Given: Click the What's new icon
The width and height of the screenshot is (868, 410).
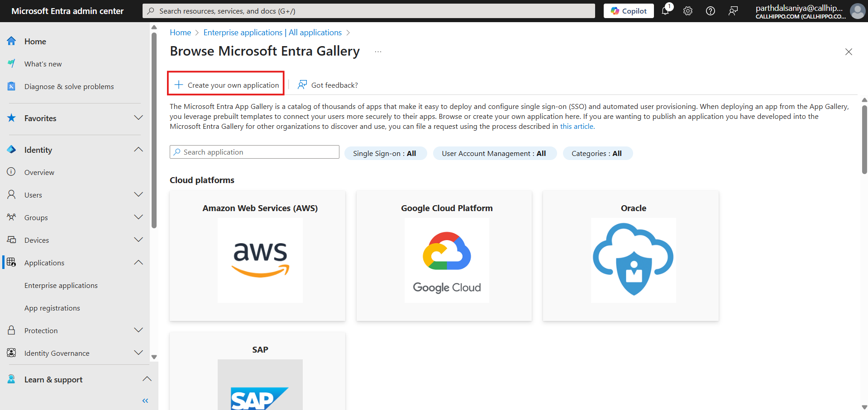Looking at the screenshot, I should [x=12, y=64].
